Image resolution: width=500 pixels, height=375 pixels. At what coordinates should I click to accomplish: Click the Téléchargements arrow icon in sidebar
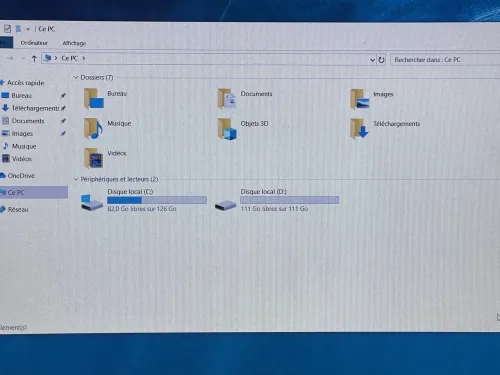[5, 108]
